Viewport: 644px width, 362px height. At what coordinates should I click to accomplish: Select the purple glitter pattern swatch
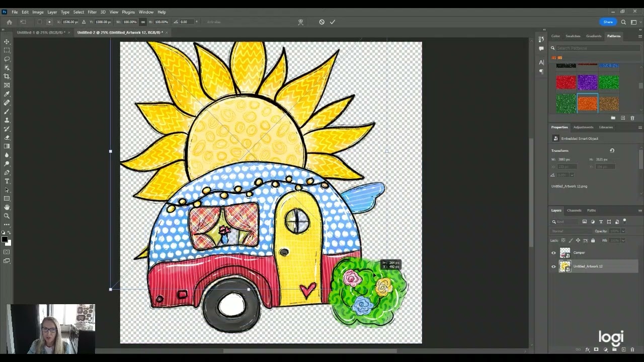(588, 82)
